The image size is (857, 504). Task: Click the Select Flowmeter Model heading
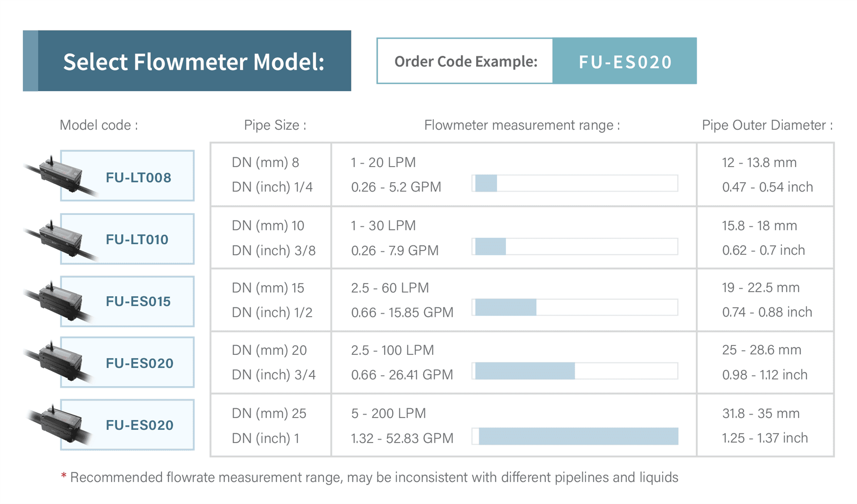click(x=193, y=61)
